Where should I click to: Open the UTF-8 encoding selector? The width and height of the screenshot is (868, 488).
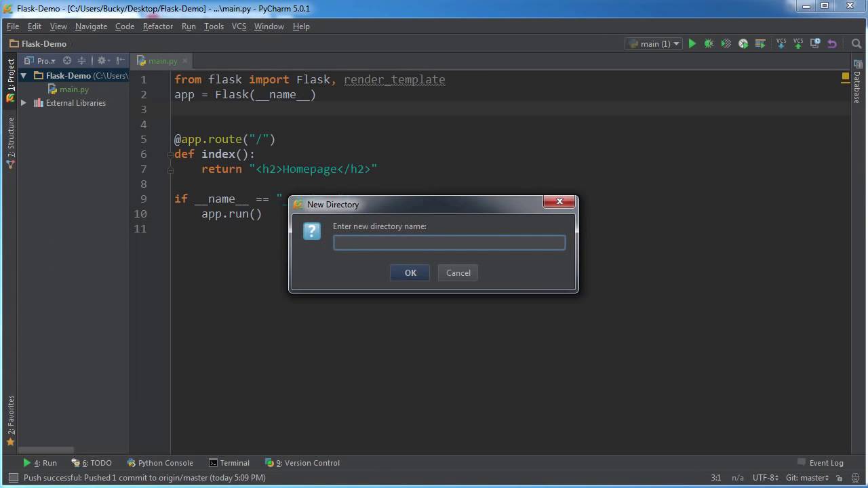click(x=766, y=478)
